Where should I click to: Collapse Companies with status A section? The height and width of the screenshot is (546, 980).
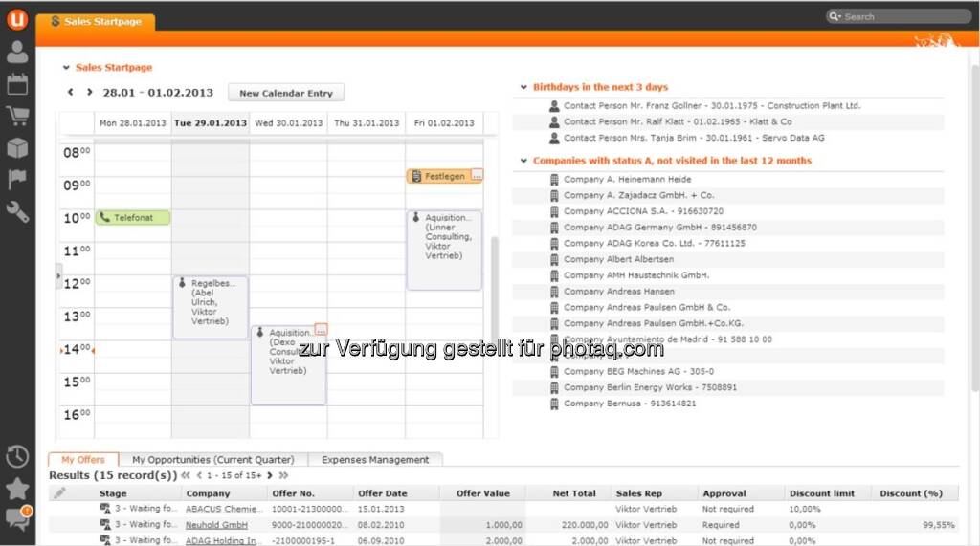[523, 161]
